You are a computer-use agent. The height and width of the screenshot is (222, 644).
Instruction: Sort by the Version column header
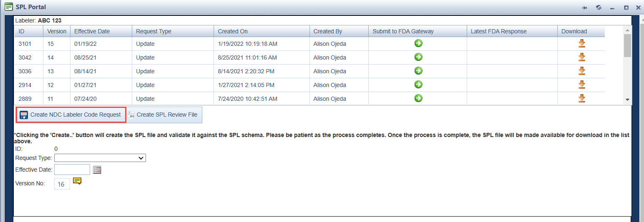pyautogui.click(x=57, y=31)
